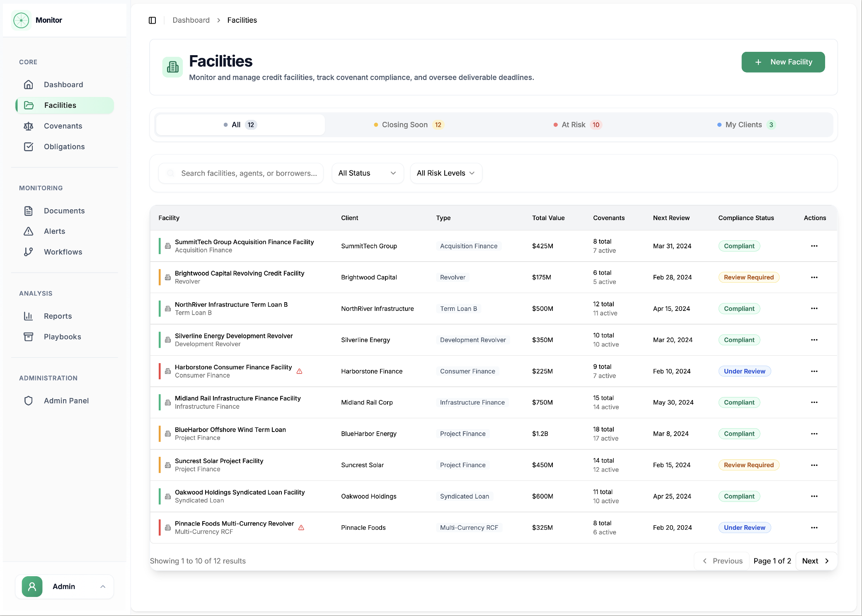Go to the next page of results
The image size is (862, 616).
tap(815, 560)
